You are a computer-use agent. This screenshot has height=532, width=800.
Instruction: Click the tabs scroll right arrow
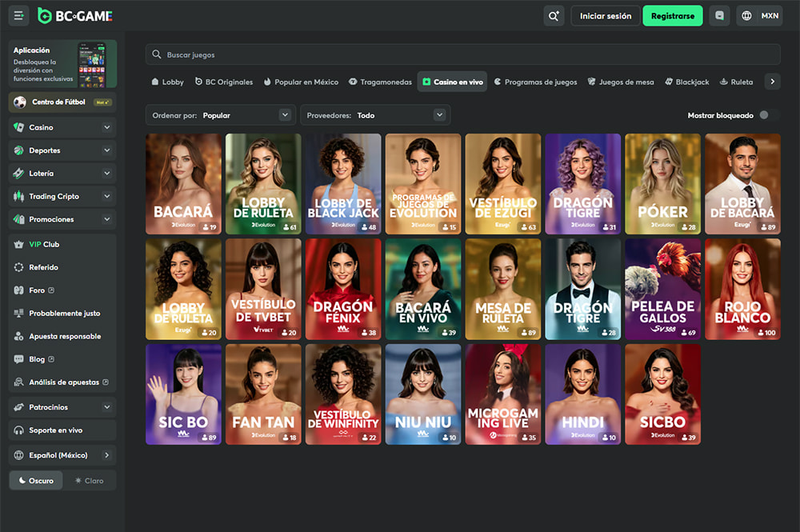[x=773, y=82]
